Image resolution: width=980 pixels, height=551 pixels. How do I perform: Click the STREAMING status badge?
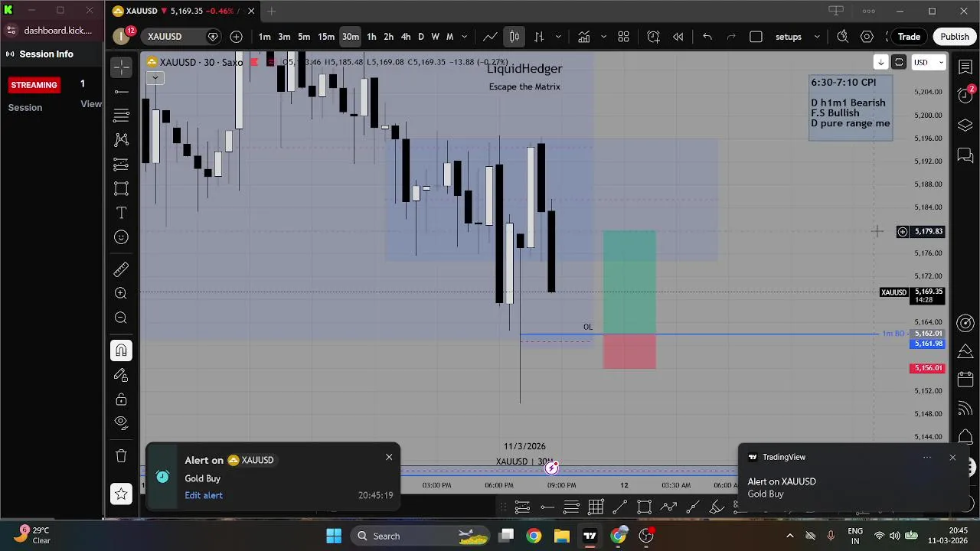[x=34, y=85]
